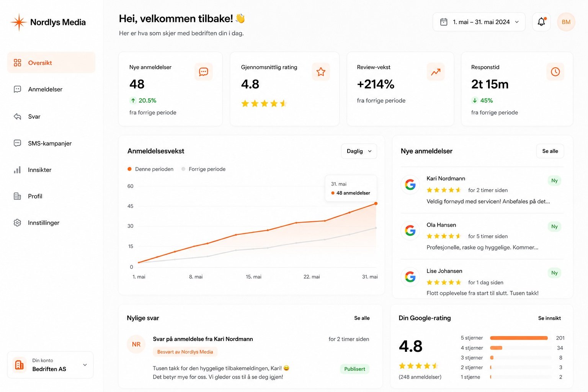Click the clock icon in Responstid card

point(555,72)
